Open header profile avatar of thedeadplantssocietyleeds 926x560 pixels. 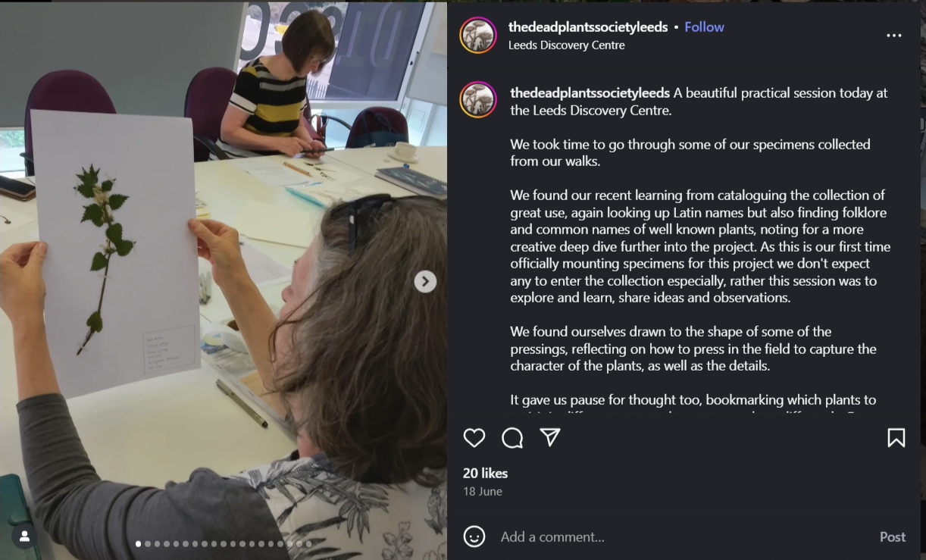478,36
